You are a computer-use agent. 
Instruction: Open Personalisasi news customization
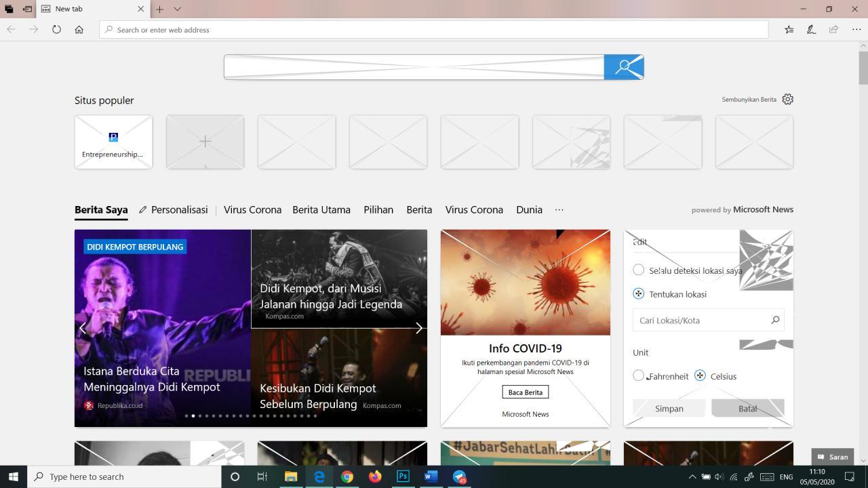pyautogui.click(x=173, y=209)
